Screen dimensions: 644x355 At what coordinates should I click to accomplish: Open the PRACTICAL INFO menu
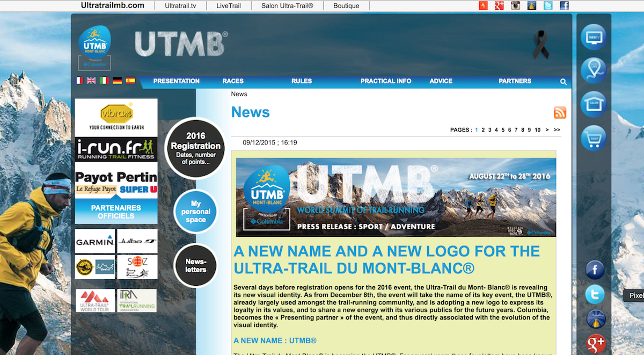(x=386, y=81)
